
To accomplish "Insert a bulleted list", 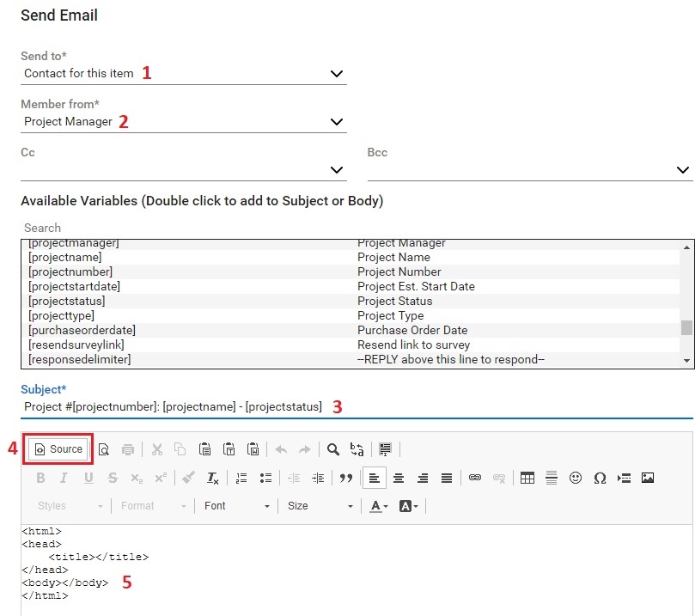I will [x=265, y=478].
